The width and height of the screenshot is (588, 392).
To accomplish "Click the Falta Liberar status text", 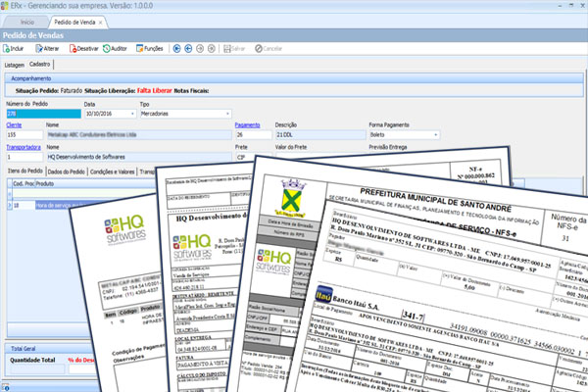I will pos(155,91).
